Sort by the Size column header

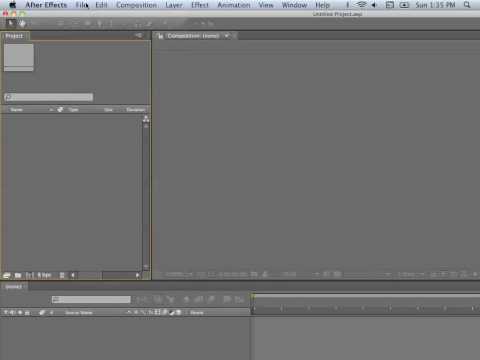108,109
